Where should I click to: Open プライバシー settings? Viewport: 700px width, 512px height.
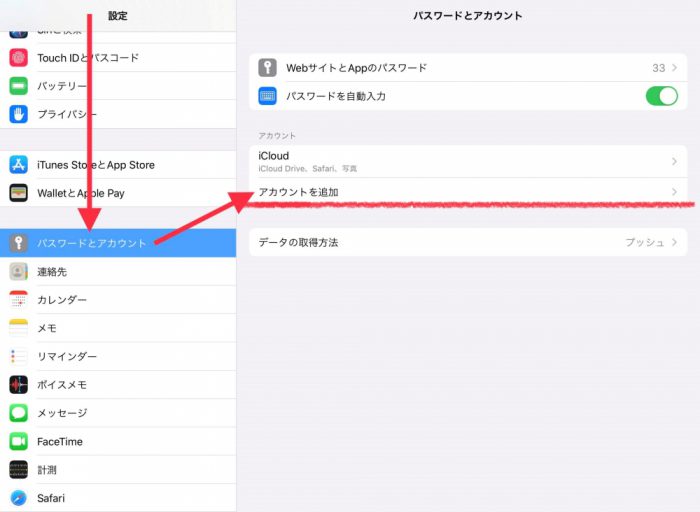(118, 114)
